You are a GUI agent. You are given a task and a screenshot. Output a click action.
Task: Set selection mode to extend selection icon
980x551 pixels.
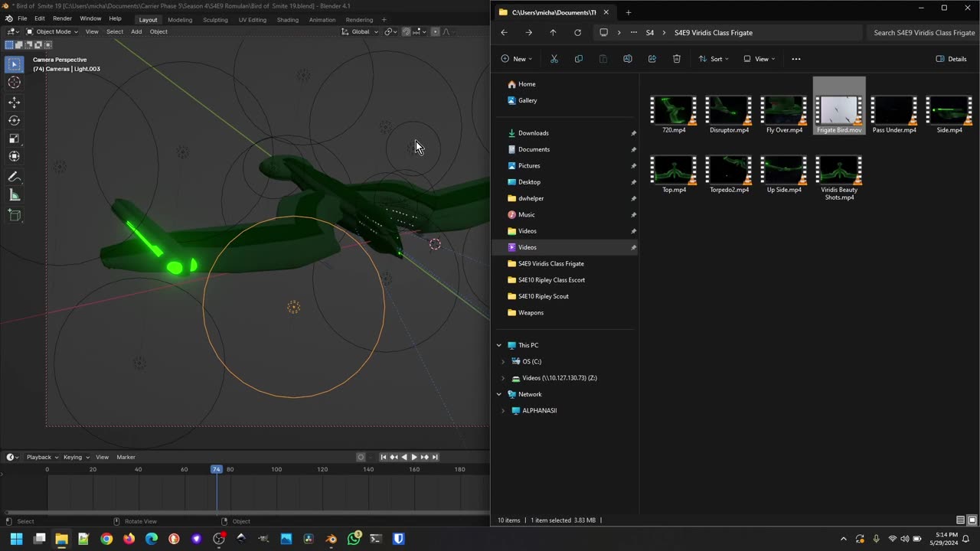pos(19,44)
